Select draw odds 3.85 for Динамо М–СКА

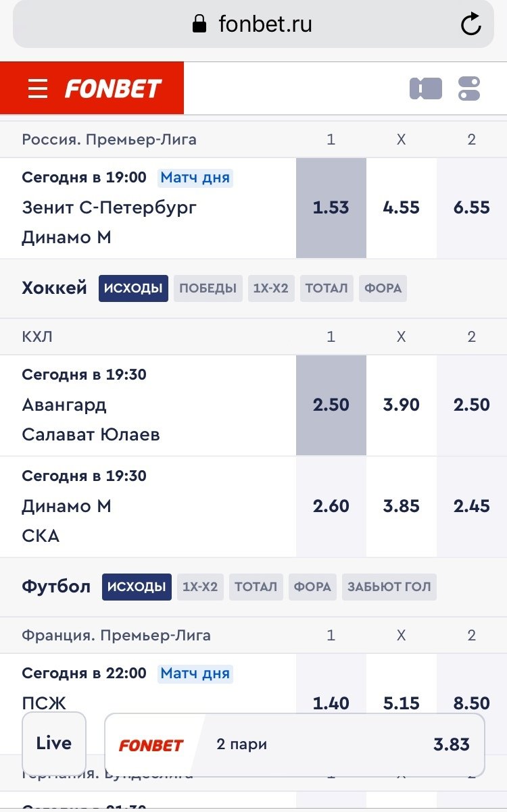point(401,506)
